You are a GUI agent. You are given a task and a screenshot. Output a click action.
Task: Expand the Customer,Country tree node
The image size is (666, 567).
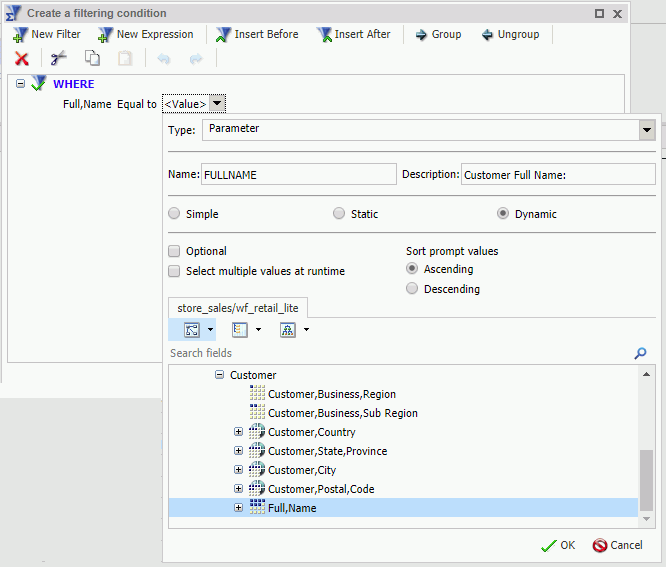pos(238,432)
